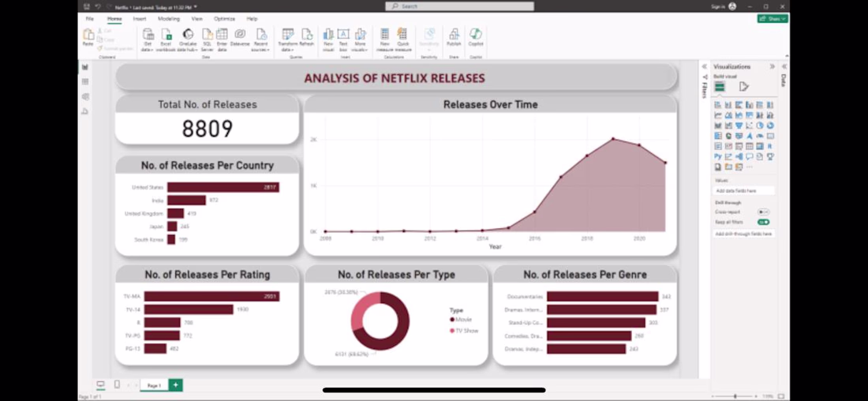Click the Search box in title bar
The image size is (868, 401).
pyautogui.click(x=459, y=6)
